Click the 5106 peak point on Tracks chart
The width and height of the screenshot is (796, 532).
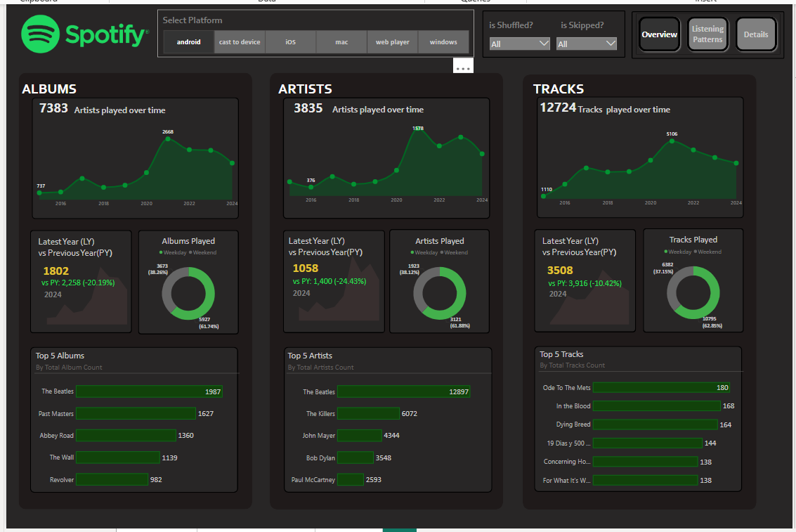672,141
